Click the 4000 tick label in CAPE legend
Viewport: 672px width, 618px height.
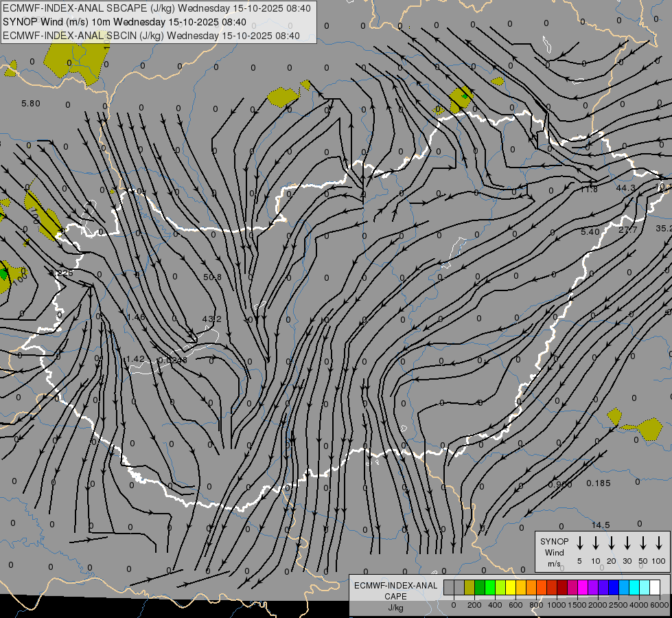[x=639, y=605]
